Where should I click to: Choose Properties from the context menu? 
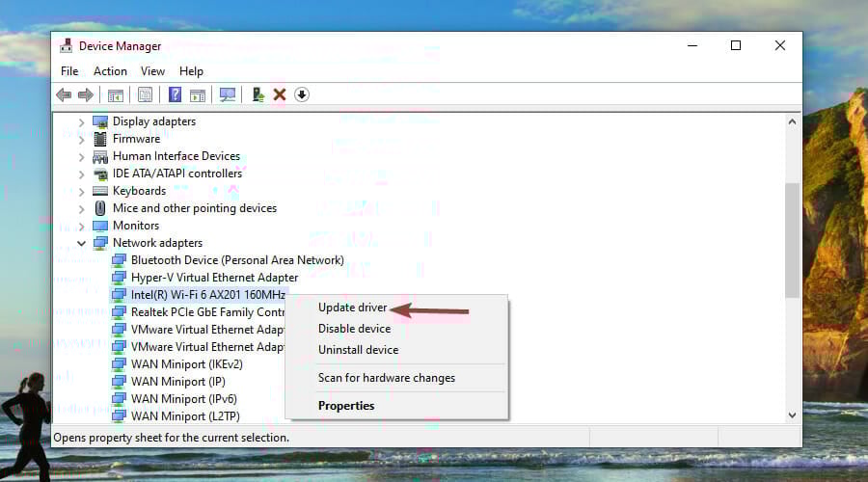[346, 406]
